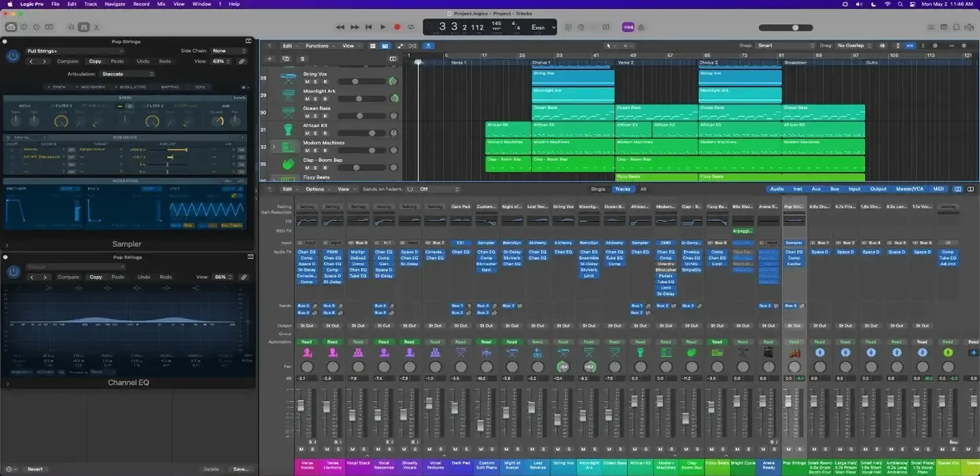Go to project start with transport button

point(369,27)
